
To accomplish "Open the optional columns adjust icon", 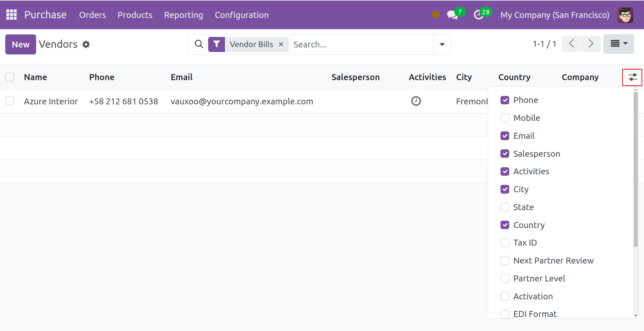I will [632, 77].
